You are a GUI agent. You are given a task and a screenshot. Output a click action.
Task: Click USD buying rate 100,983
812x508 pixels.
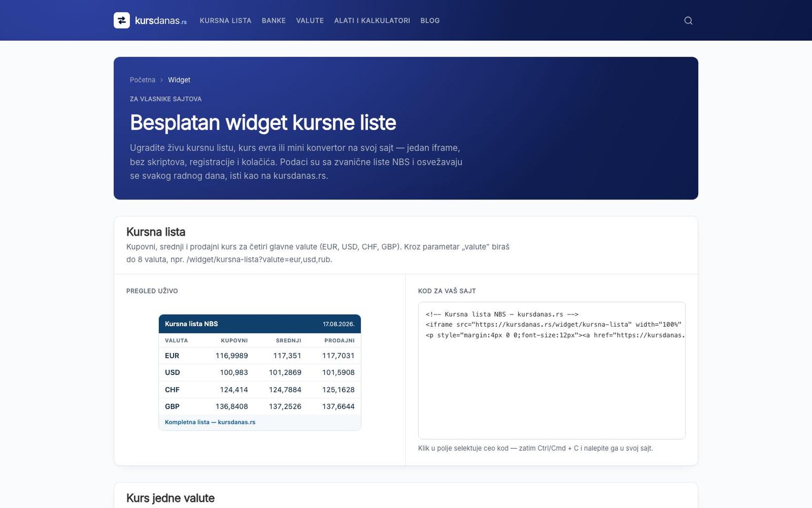click(x=234, y=373)
